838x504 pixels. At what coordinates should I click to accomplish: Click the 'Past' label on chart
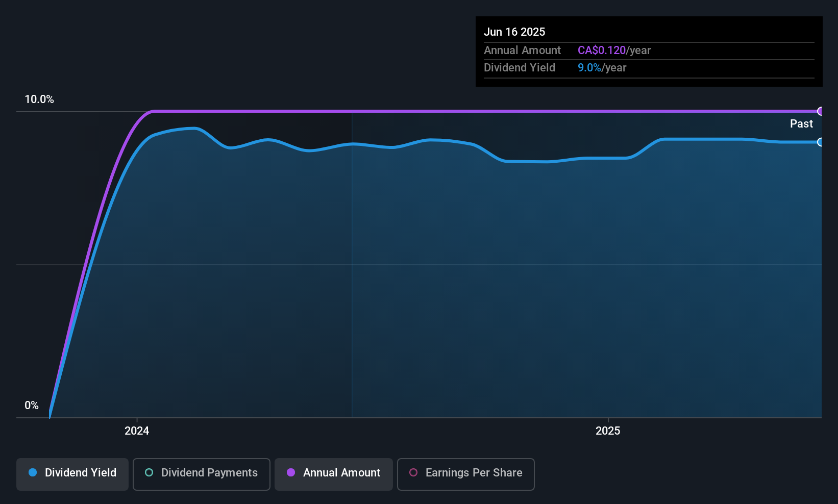[801, 123]
